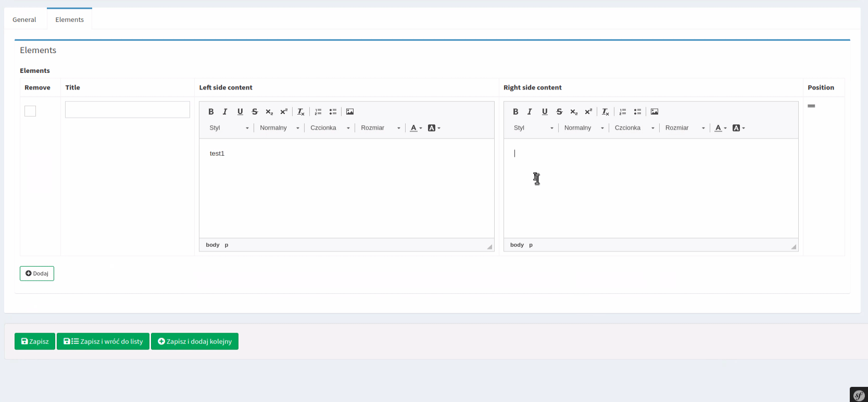Open the Symfony debug toolbar icon
This screenshot has height=402, width=868.
(x=859, y=395)
